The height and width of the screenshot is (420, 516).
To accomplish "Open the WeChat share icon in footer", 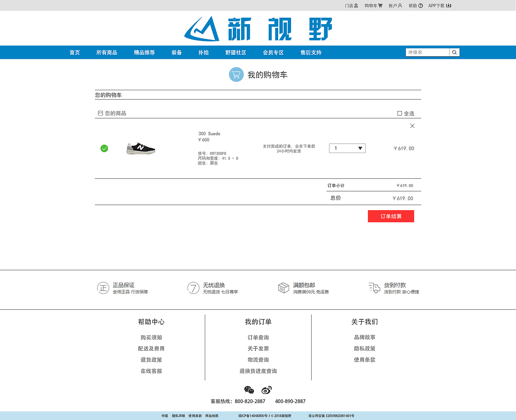I will [249, 390].
